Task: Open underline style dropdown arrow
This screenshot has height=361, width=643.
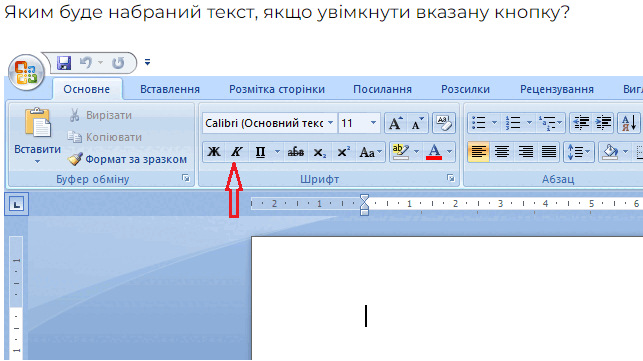Action: tap(277, 152)
